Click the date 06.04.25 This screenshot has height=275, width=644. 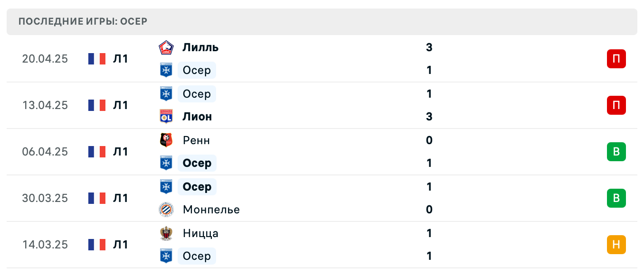pyautogui.click(x=45, y=152)
